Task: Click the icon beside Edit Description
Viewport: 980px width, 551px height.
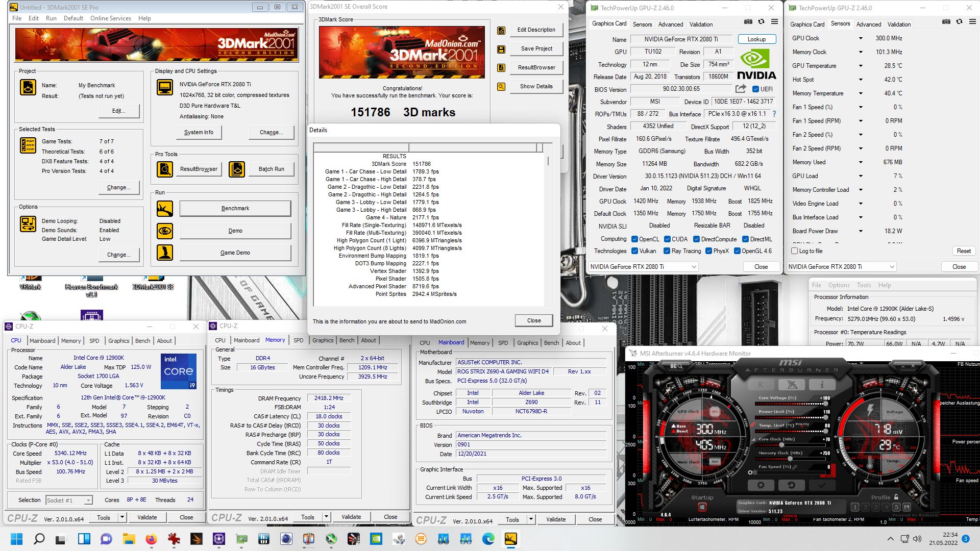Action: tap(501, 30)
